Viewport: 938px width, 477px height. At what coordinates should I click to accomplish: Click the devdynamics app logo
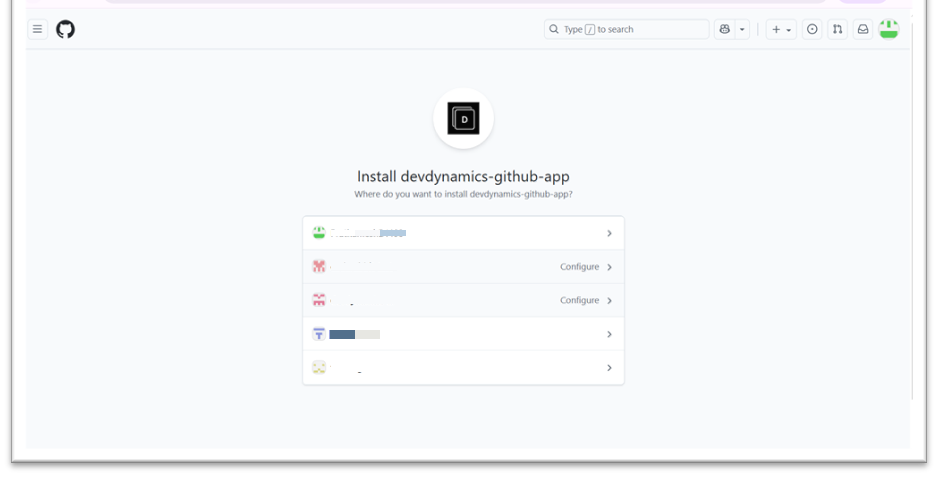(464, 118)
